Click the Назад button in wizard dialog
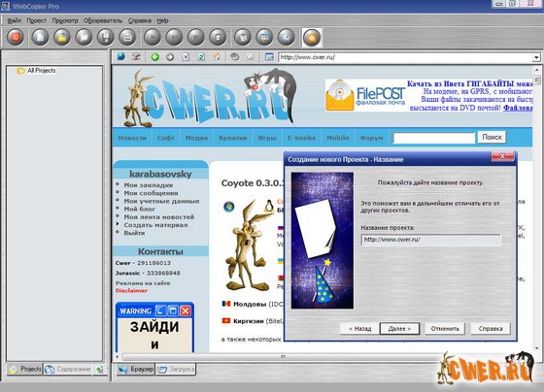 [x=359, y=329]
